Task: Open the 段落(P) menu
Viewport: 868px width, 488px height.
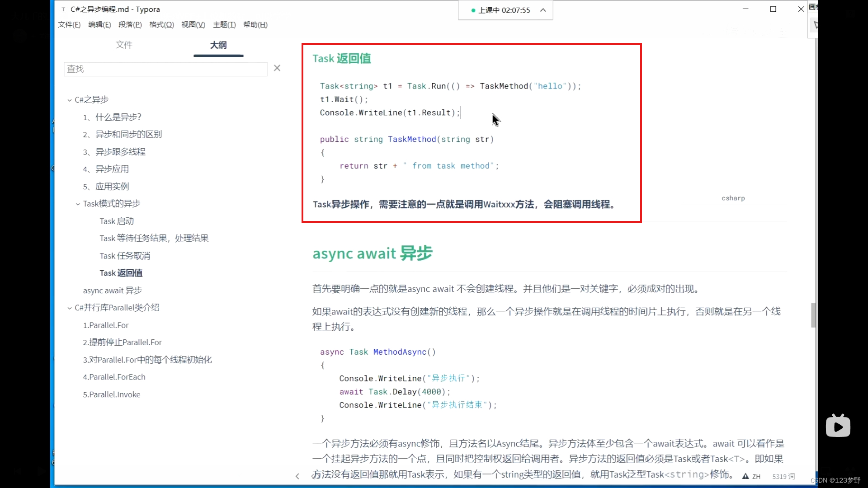Action: (130, 24)
